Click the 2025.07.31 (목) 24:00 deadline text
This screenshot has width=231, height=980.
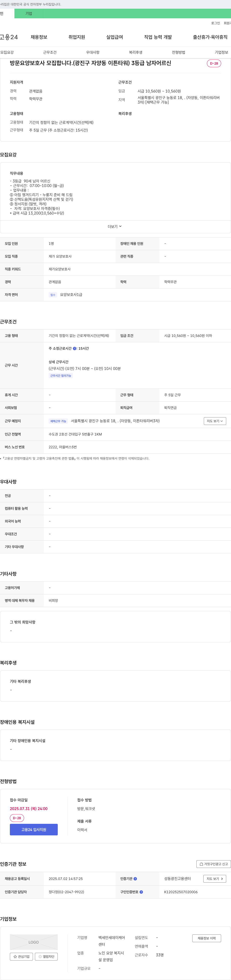[29, 808]
